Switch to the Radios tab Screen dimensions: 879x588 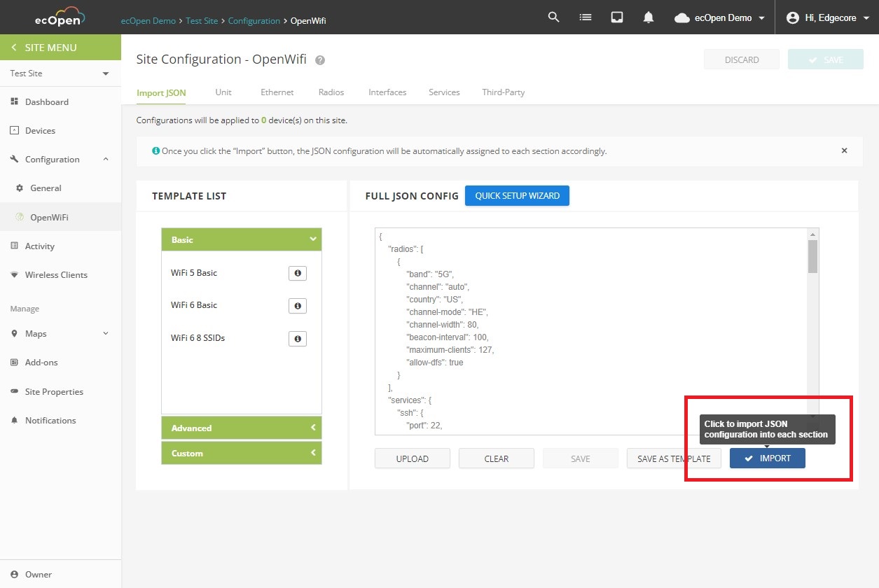tap(331, 92)
